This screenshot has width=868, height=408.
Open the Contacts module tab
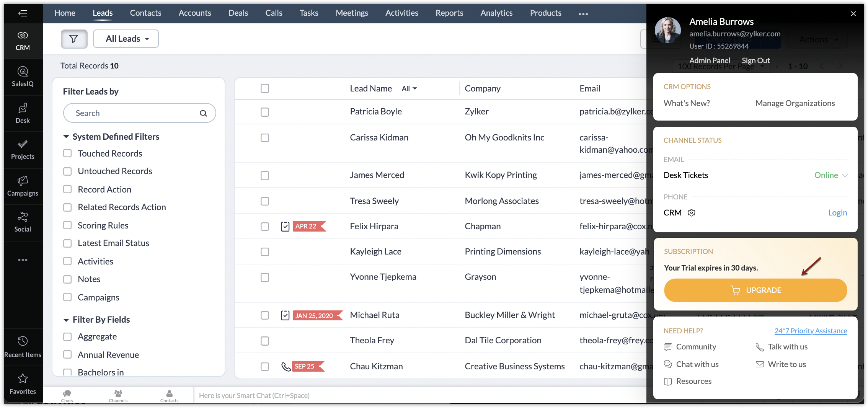click(x=145, y=13)
